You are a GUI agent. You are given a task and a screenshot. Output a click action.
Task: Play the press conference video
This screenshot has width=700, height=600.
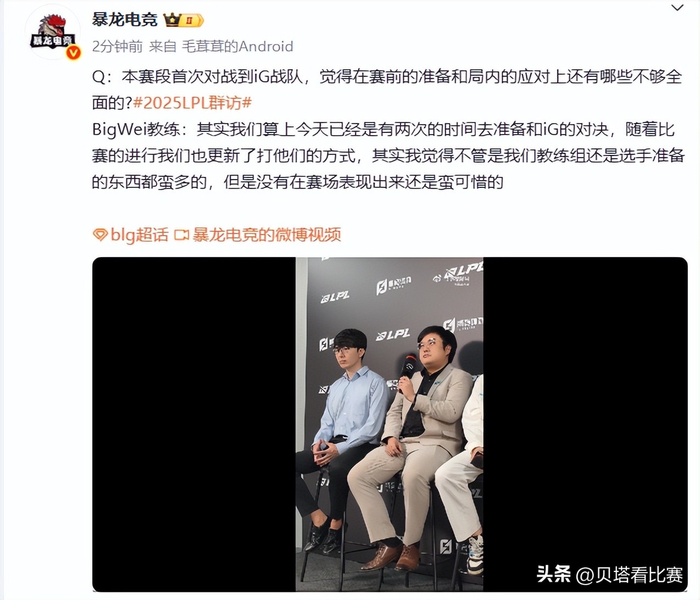coord(390,424)
